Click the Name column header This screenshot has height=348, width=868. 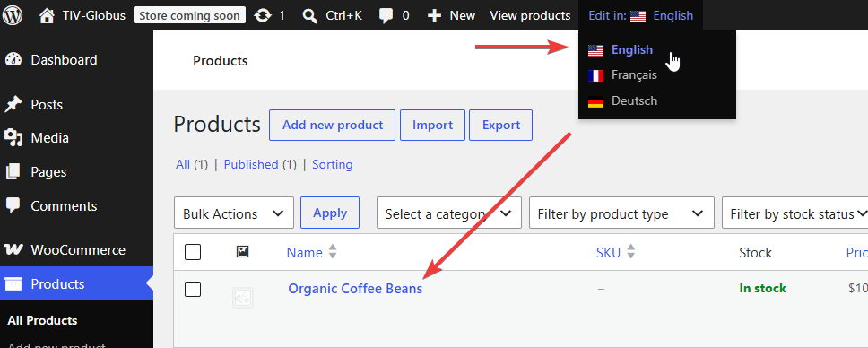(x=304, y=253)
